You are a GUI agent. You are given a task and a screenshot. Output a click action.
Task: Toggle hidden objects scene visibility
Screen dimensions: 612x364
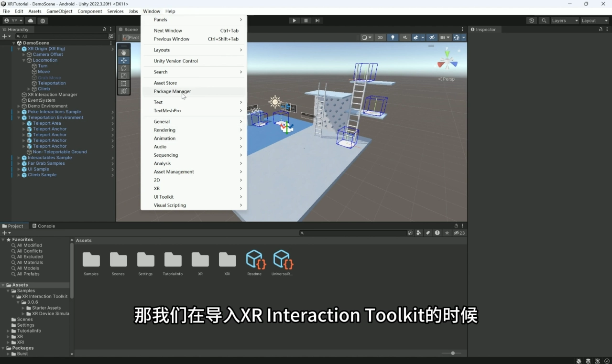pos(432,37)
